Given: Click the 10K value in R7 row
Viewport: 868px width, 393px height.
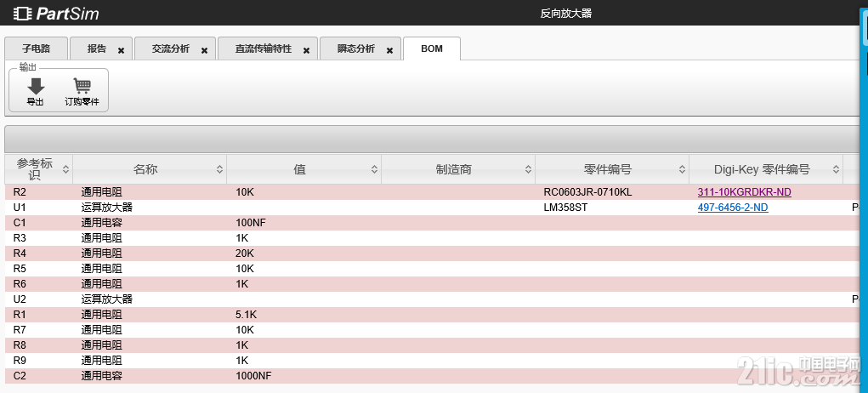Looking at the screenshot, I should (x=245, y=330).
